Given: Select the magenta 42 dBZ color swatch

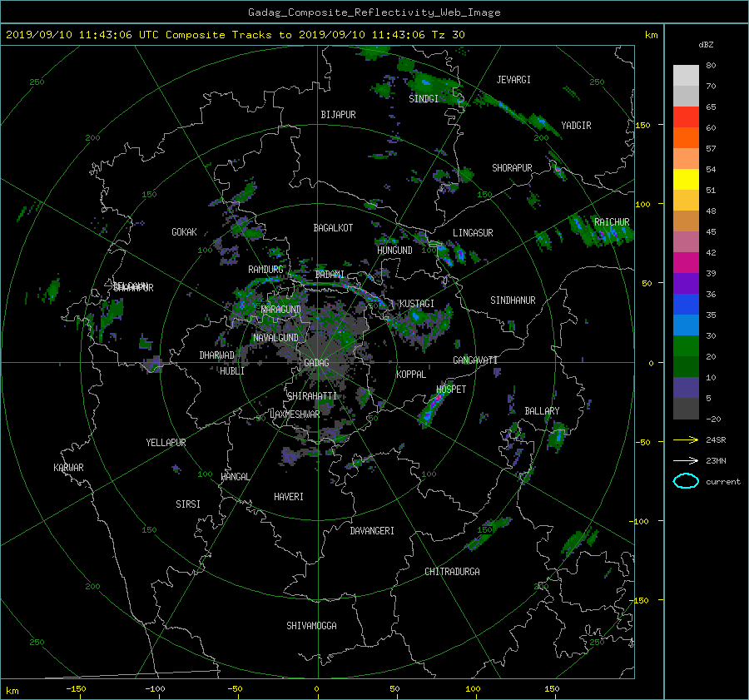Looking at the screenshot, I should (x=686, y=262).
